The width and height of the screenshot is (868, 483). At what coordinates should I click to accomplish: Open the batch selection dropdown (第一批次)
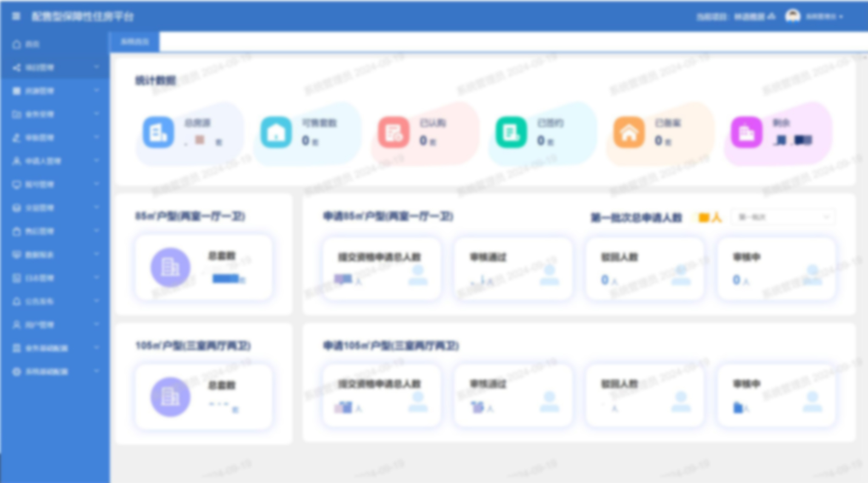coord(783,217)
